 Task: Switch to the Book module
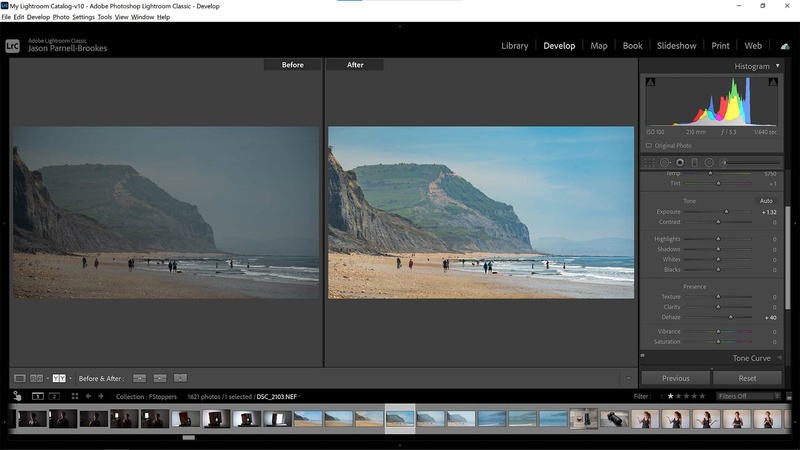pos(632,46)
